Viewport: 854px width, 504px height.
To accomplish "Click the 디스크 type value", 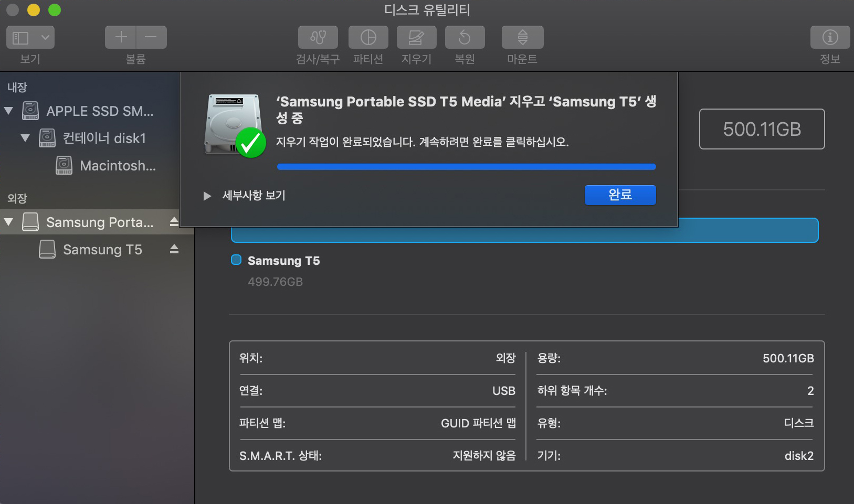I will tap(799, 423).
